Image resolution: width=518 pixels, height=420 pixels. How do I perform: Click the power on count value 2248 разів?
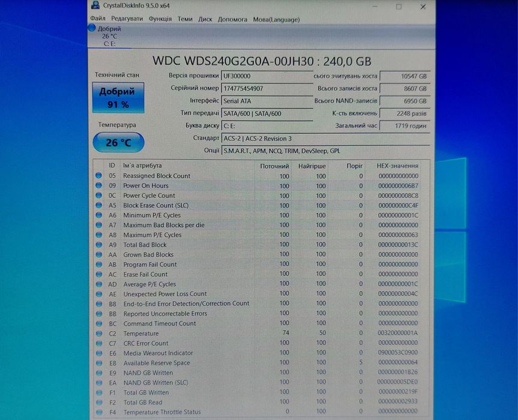[x=405, y=113]
